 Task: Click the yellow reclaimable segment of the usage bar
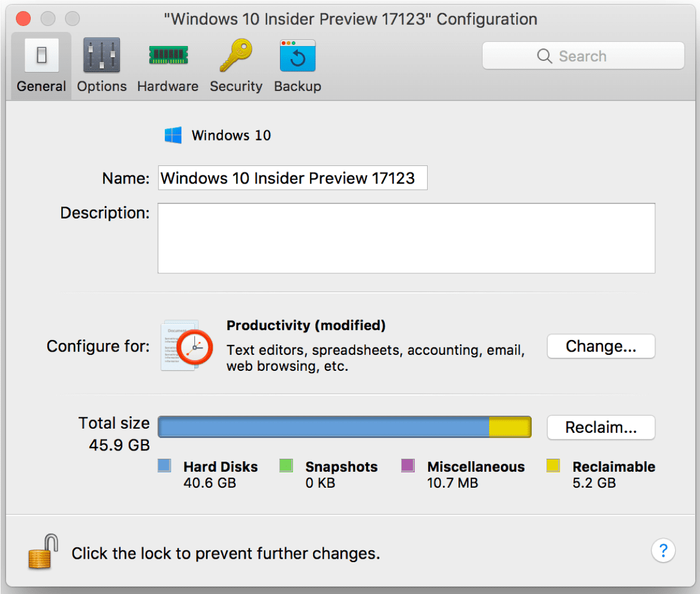[509, 426]
